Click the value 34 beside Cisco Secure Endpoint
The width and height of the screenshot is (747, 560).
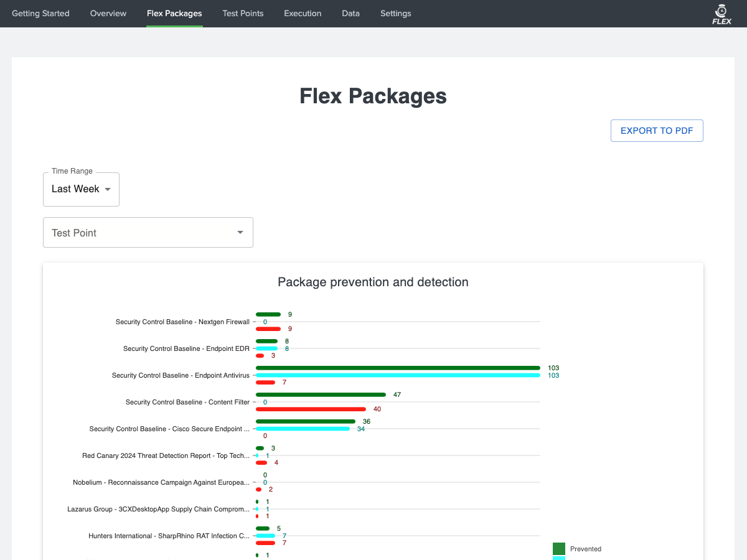point(361,429)
